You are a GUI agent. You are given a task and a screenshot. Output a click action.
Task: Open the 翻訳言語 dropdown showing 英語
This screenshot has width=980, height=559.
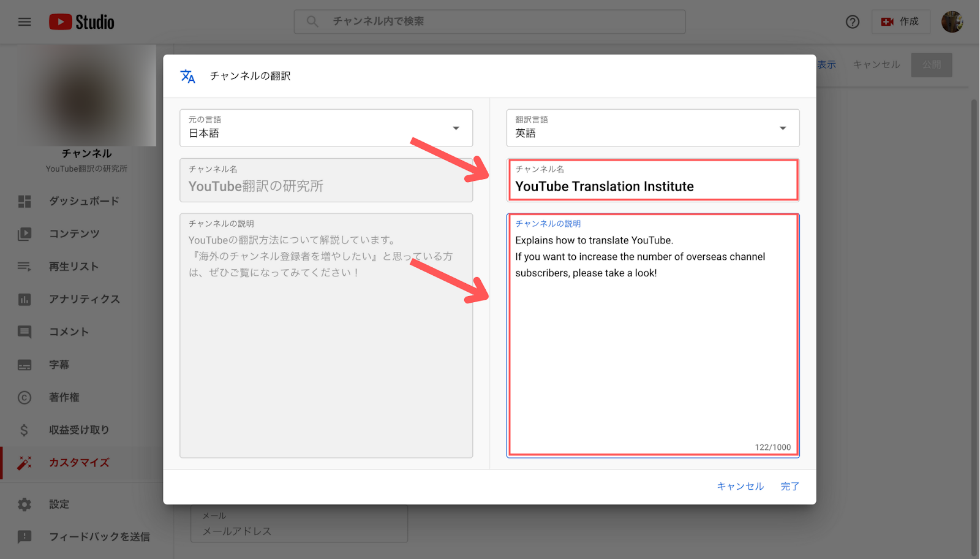pyautogui.click(x=653, y=127)
